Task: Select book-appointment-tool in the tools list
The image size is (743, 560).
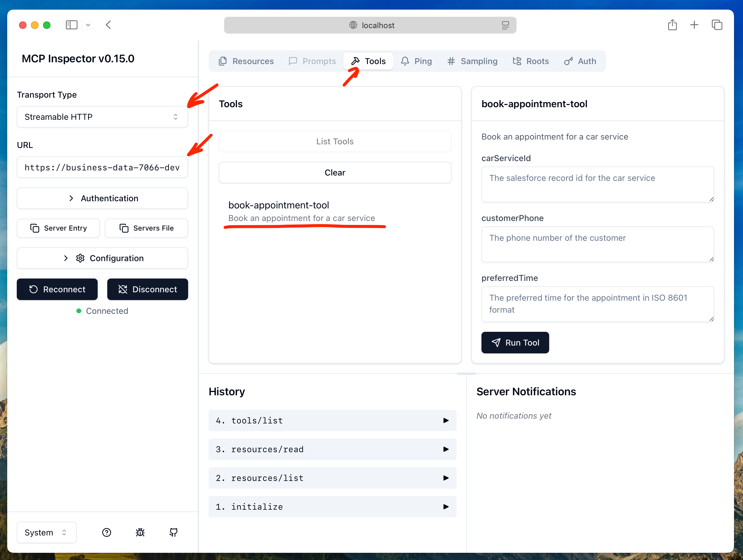Action: 335,211
